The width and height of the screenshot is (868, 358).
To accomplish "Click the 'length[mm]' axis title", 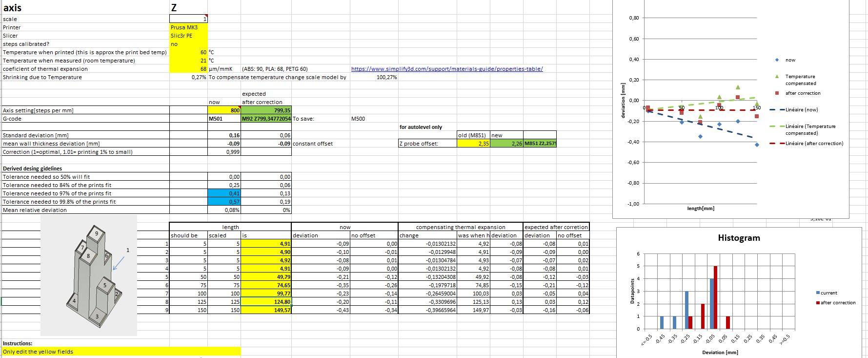I will coord(701,209).
